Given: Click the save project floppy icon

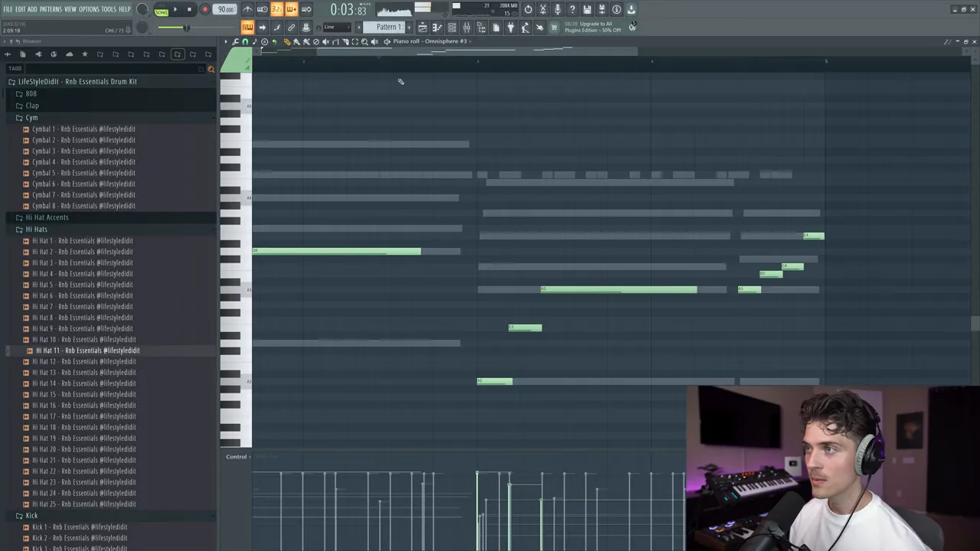Looking at the screenshot, I should coord(587,10).
